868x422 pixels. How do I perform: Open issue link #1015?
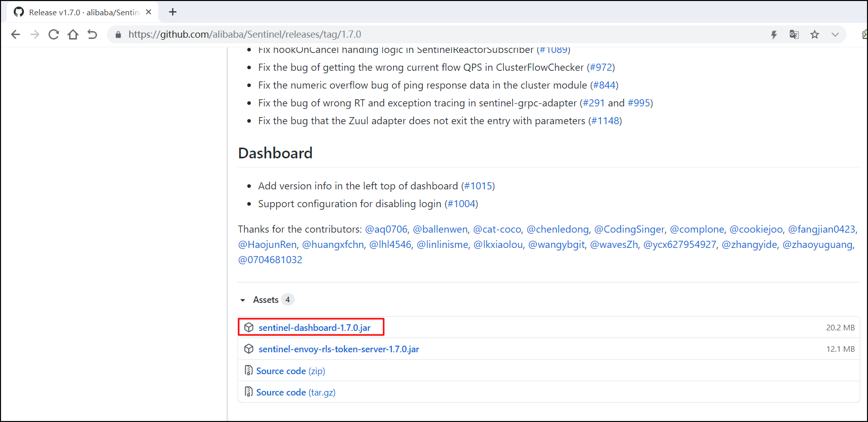(x=478, y=186)
